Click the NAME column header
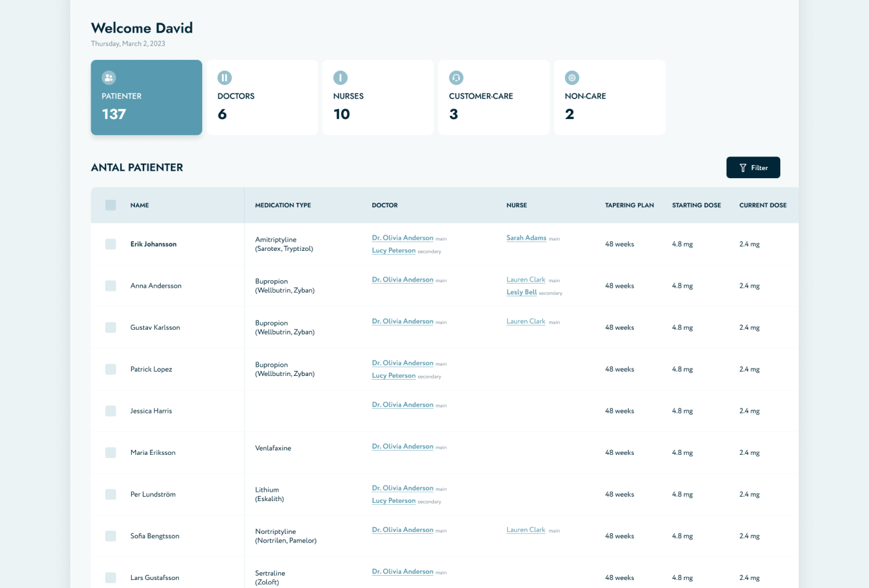The height and width of the screenshot is (588, 869). (140, 205)
